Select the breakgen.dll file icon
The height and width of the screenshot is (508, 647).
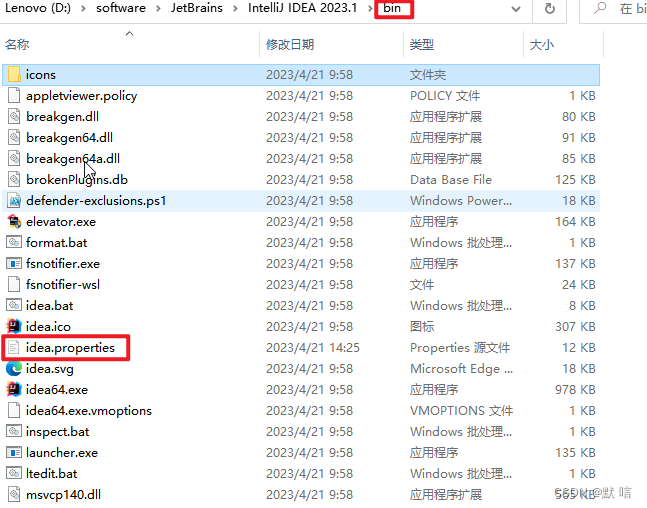pos(14,117)
